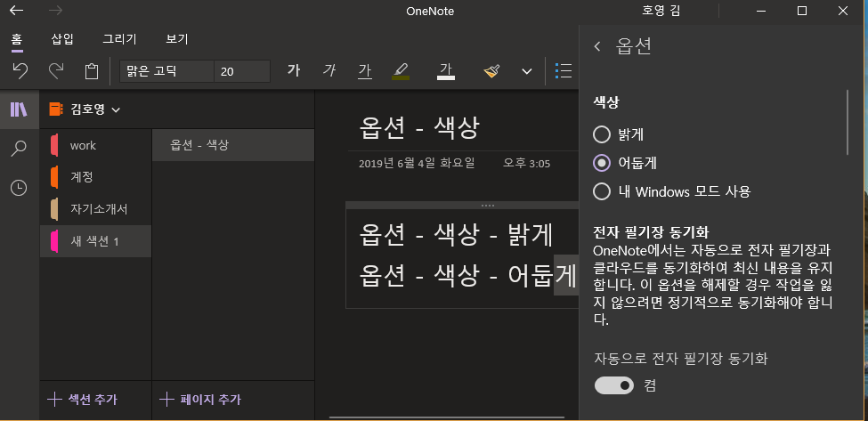Click the note container drag handle

(x=488, y=206)
